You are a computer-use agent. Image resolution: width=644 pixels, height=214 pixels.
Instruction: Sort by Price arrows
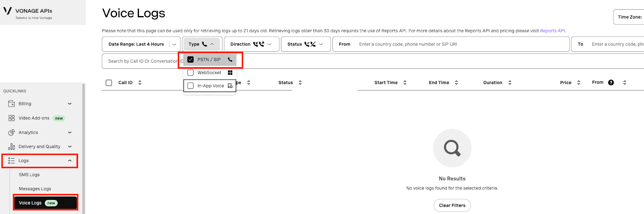579,82
